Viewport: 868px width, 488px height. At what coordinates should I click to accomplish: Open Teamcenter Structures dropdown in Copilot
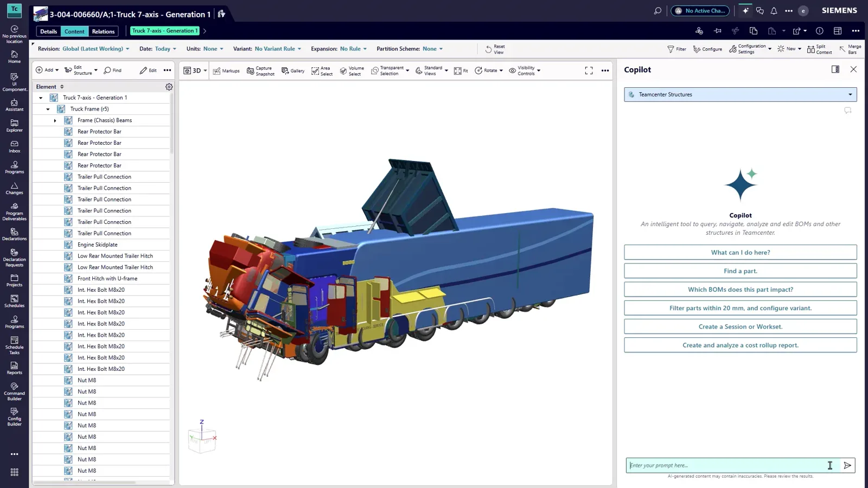click(x=741, y=94)
